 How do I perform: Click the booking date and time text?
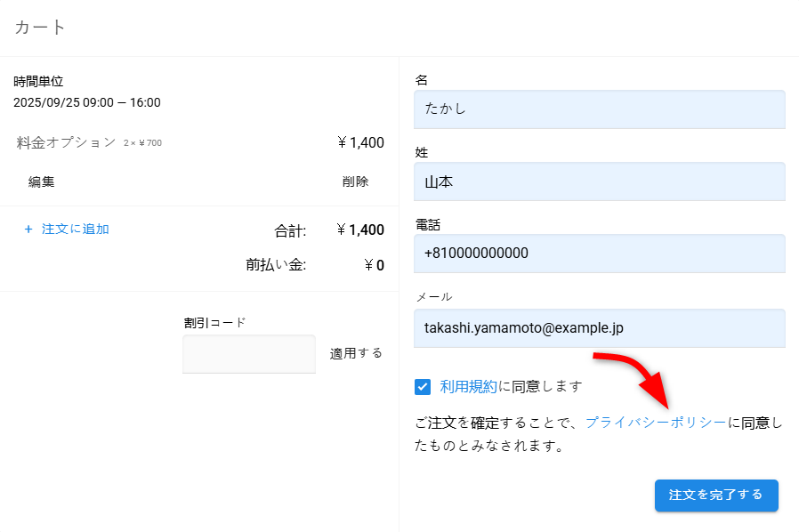(87, 102)
